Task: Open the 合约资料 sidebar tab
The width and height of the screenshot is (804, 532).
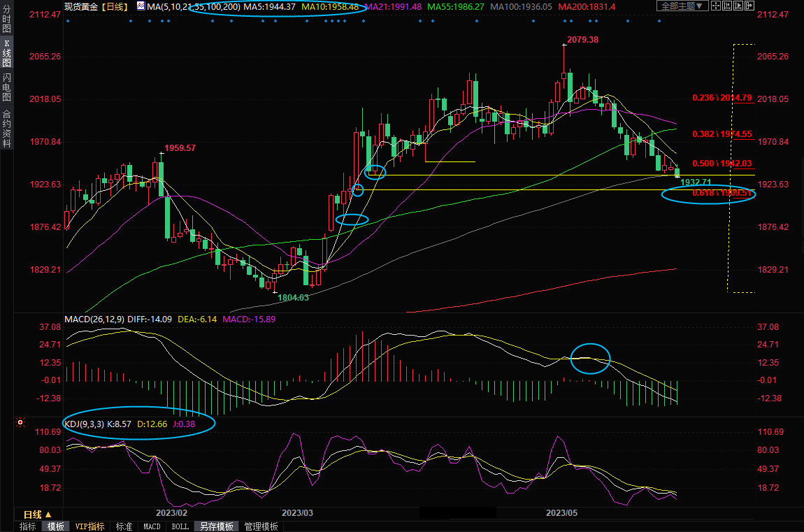Action: (6, 128)
